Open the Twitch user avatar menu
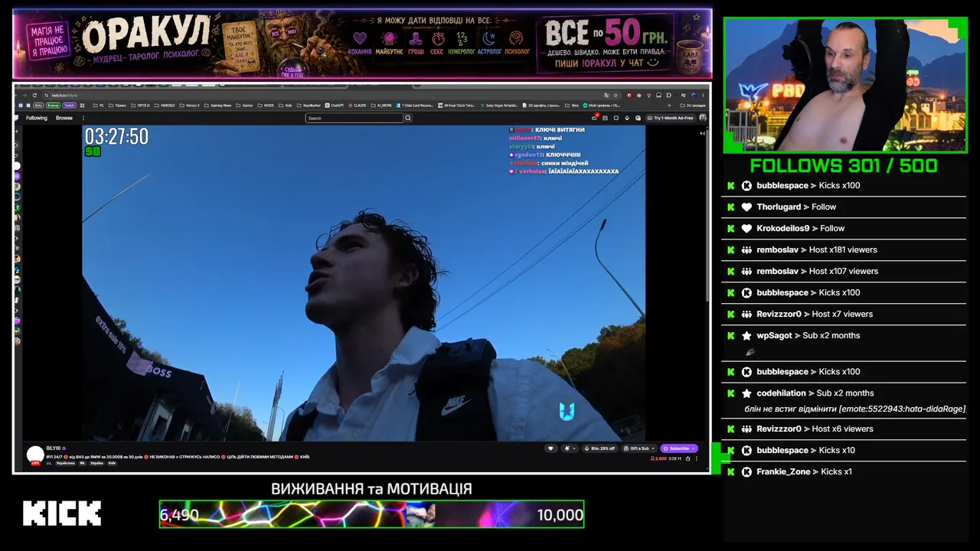This screenshot has width=980, height=551. click(703, 118)
